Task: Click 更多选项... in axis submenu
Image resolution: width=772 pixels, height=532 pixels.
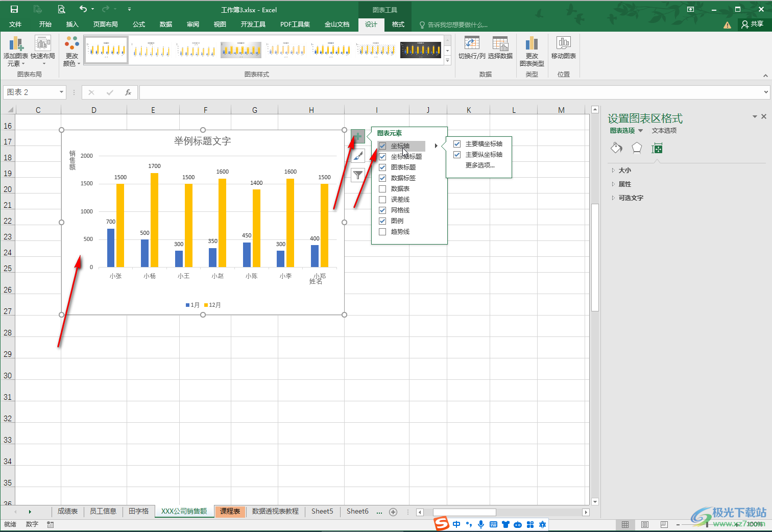Action: pos(480,165)
